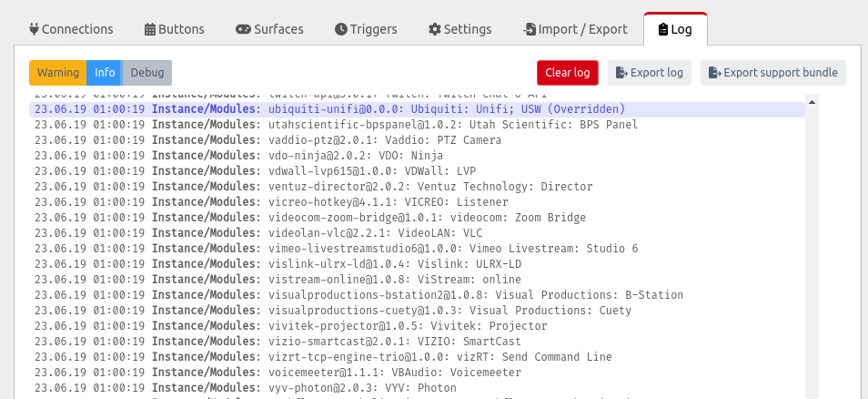Click the ventuz-director@2.0.2 log entry
Screen dimensions: 868x399
pyautogui.click(x=417, y=187)
